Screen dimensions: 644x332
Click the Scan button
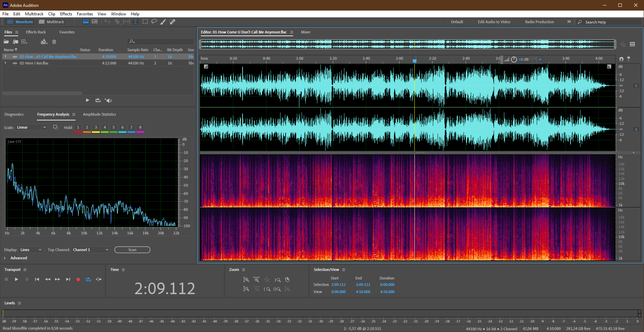click(132, 250)
